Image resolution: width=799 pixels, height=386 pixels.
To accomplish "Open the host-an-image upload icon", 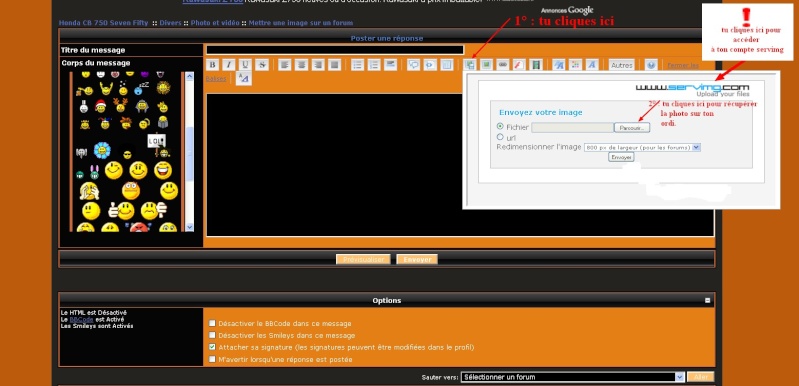I will click(x=470, y=65).
